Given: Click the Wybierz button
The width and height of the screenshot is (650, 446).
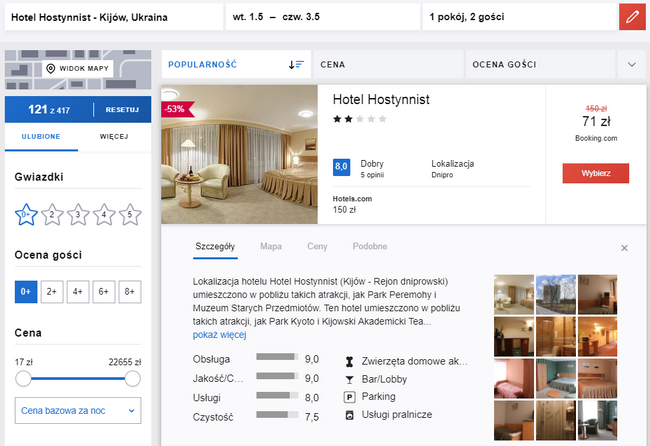Looking at the screenshot, I should coord(596,173).
